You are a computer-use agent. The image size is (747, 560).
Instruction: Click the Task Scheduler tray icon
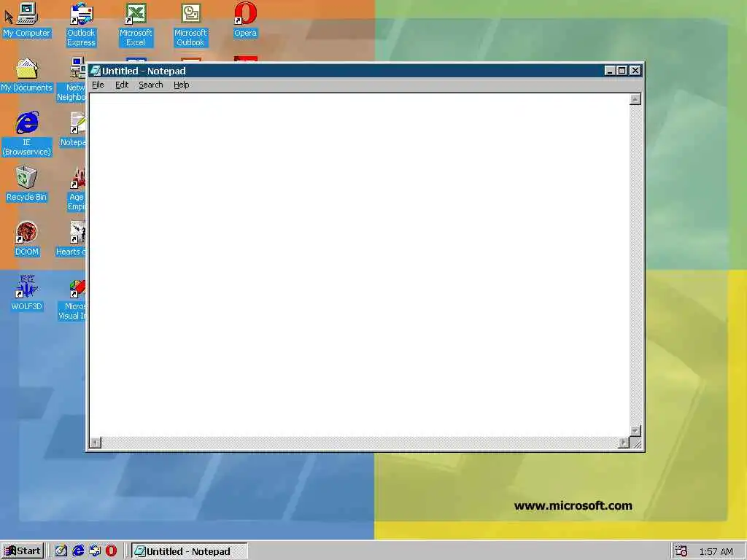click(681, 551)
